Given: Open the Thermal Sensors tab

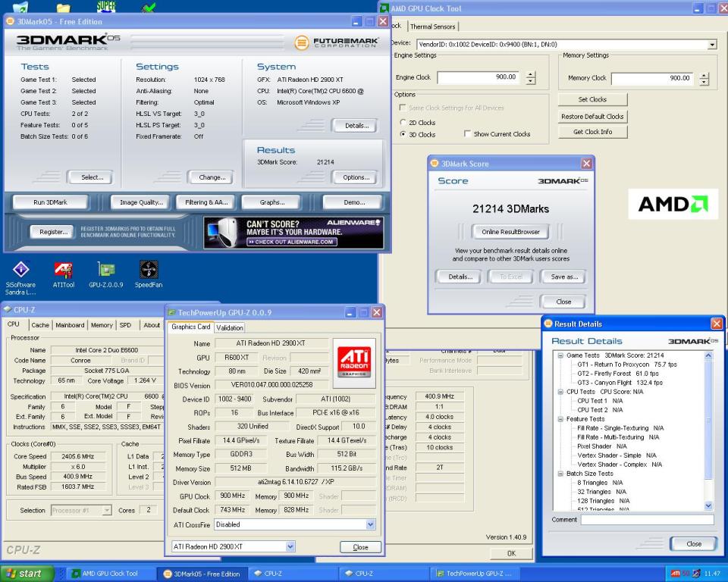Looking at the screenshot, I should point(433,27).
